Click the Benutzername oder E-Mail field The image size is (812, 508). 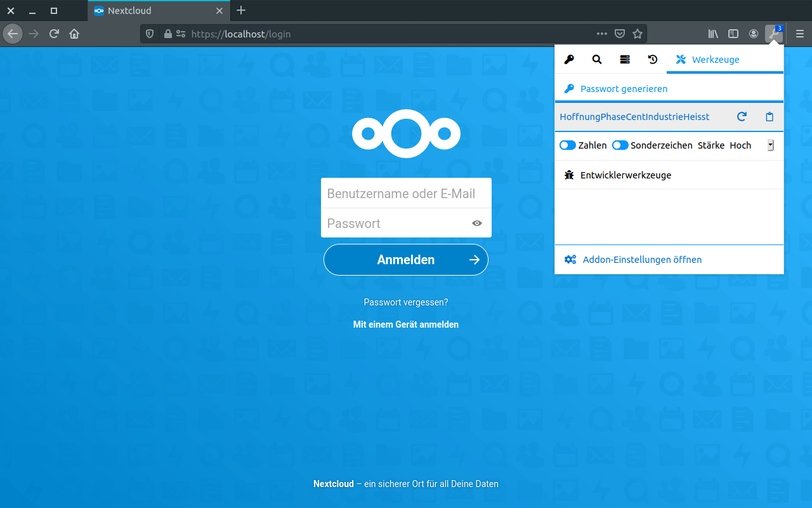[x=406, y=192]
